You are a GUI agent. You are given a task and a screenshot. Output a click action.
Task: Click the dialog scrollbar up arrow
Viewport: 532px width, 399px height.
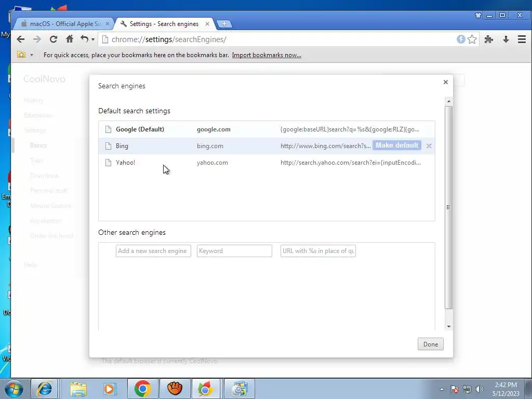pos(448,101)
